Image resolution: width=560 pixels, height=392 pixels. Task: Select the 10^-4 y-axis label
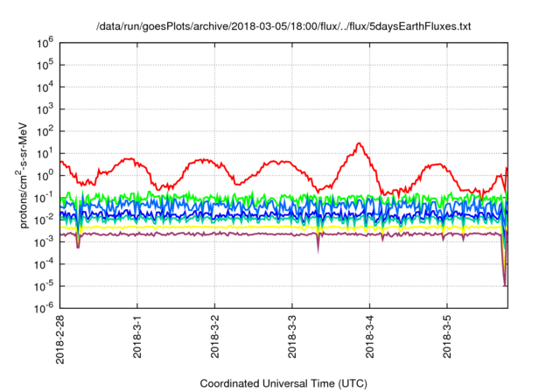pos(45,264)
